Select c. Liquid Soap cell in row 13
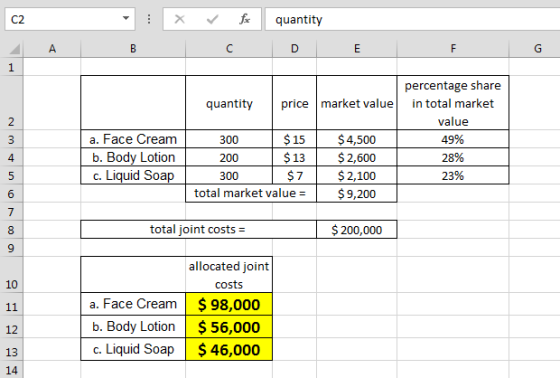Screen dimensions: 560x378 point(133,349)
